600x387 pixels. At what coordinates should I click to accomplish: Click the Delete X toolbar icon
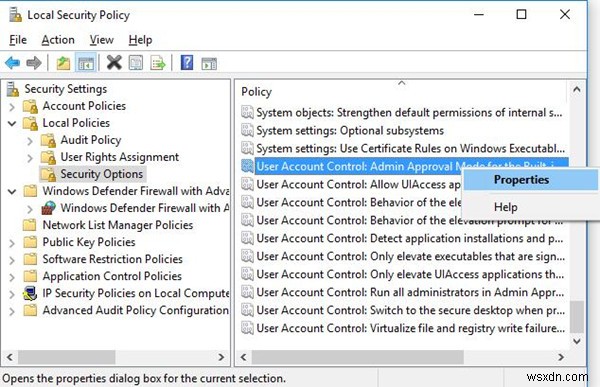pyautogui.click(x=114, y=62)
